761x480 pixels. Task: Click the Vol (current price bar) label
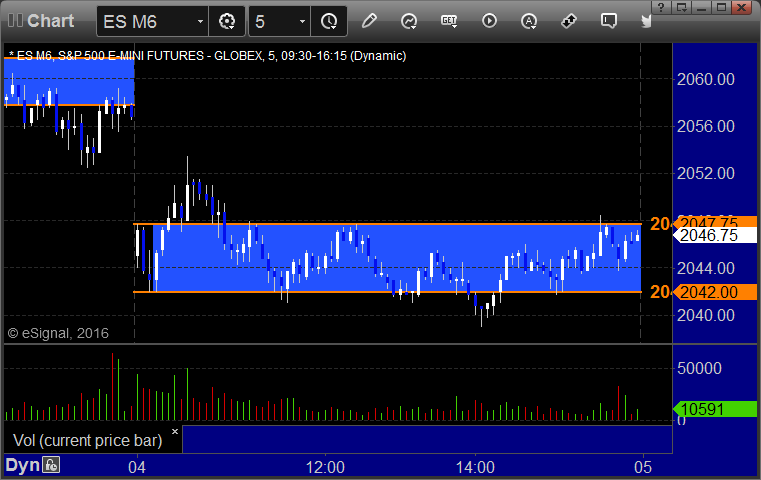coord(88,440)
